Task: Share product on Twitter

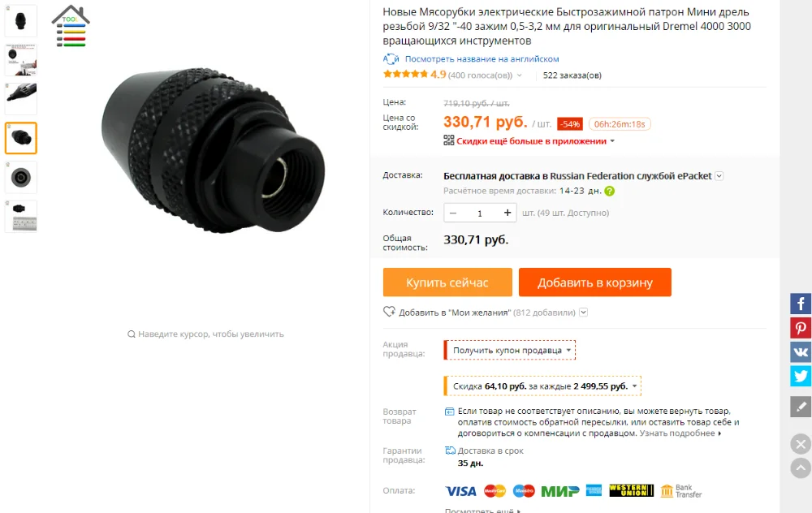Action: point(800,376)
